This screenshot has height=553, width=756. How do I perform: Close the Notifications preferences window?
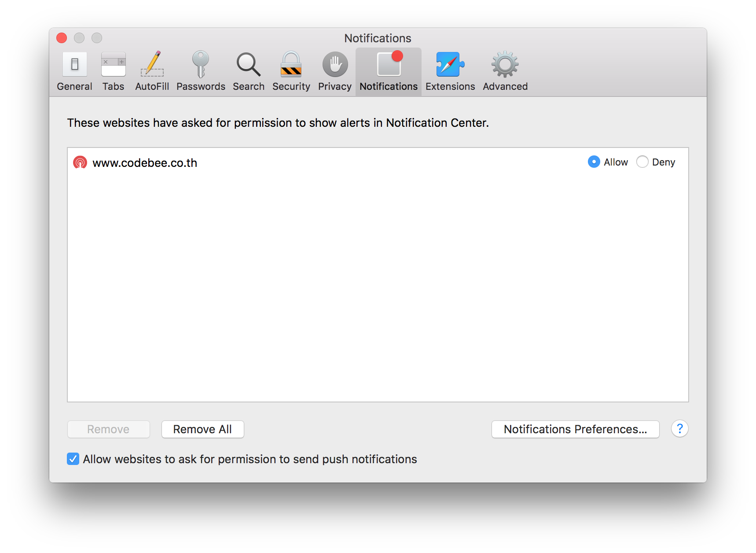point(62,38)
